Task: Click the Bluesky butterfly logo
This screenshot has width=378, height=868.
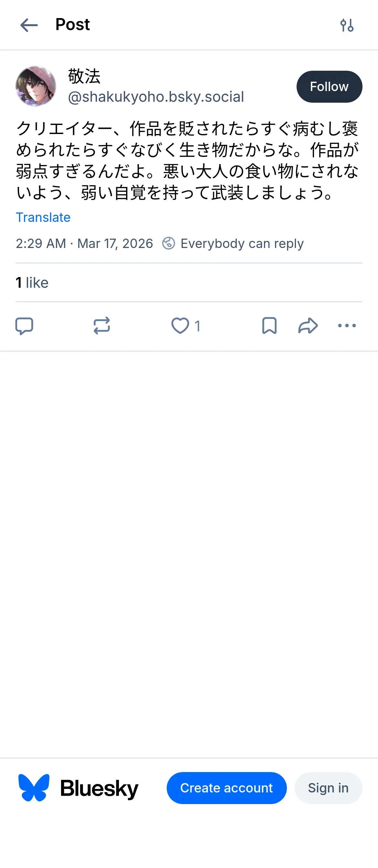Action: (34, 788)
